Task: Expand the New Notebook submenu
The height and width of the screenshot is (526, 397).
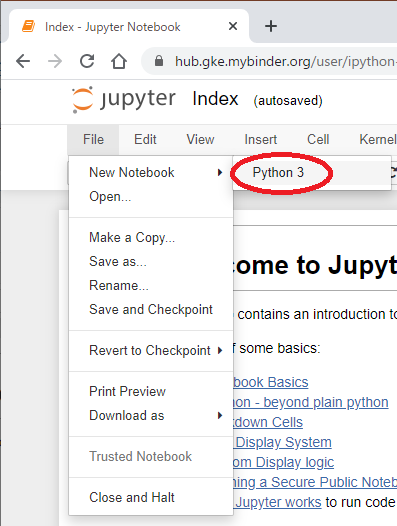Action: click(x=151, y=172)
